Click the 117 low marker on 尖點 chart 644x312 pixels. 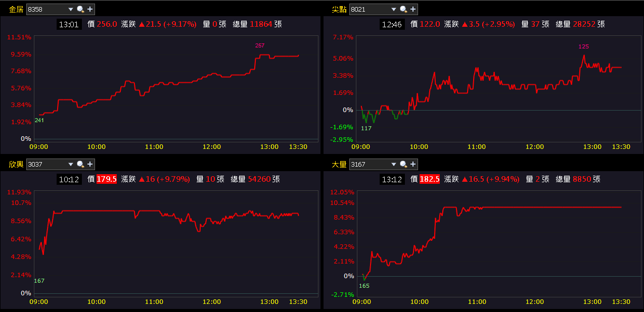(x=366, y=128)
